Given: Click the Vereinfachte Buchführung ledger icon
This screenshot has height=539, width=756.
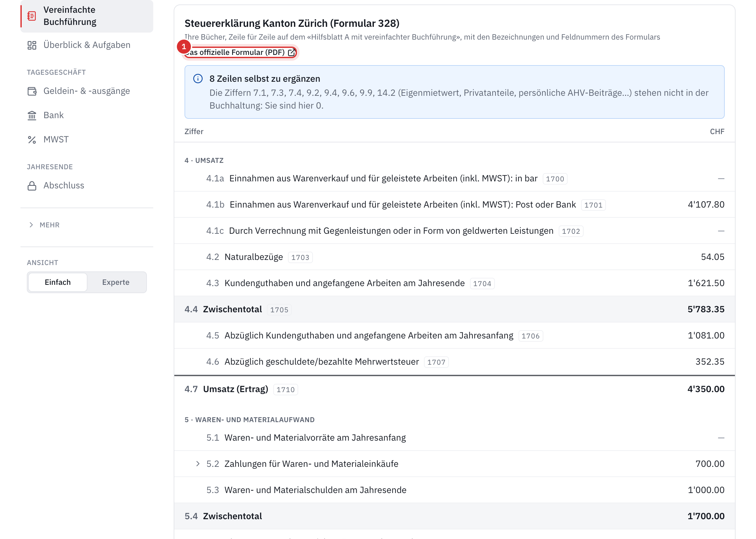Looking at the screenshot, I should (32, 16).
